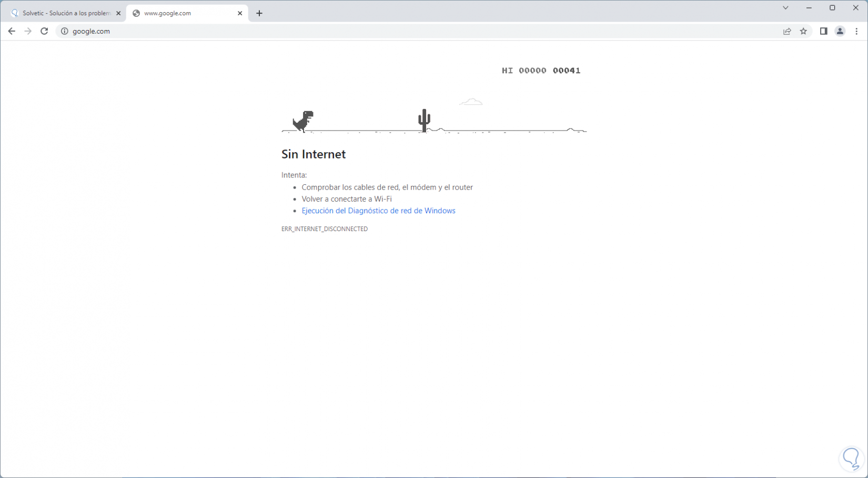Click the T-Rex dinosaur game character
The image size is (868, 478).
coord(303,121)
